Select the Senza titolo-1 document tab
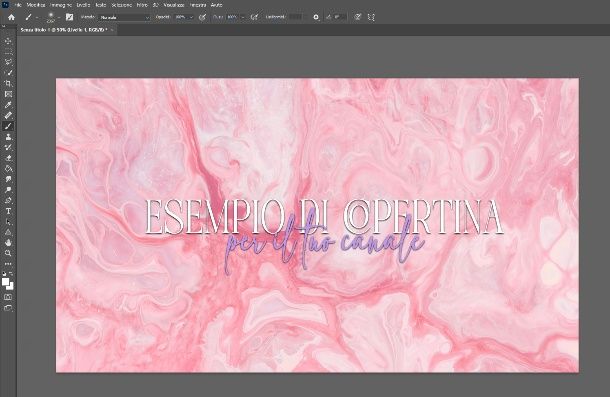 [x=64, y=30]
